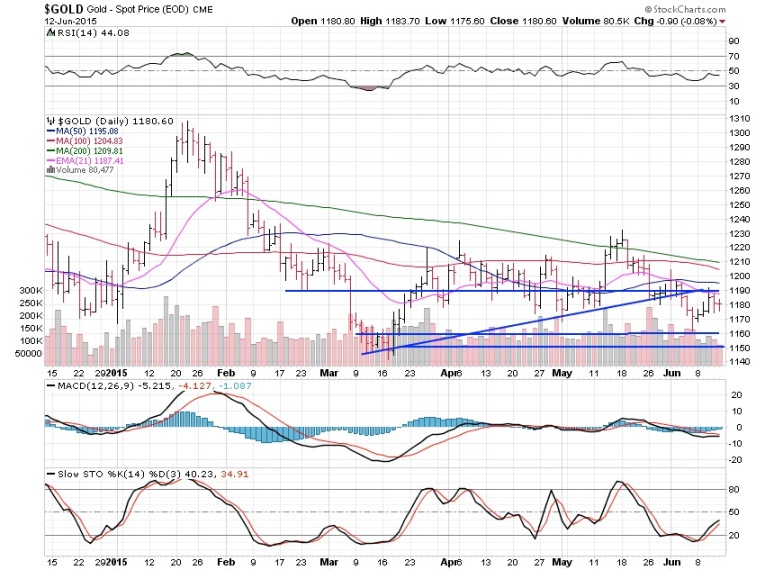Click the May label on price chart axis
The image size is (765, 570).
562,373
